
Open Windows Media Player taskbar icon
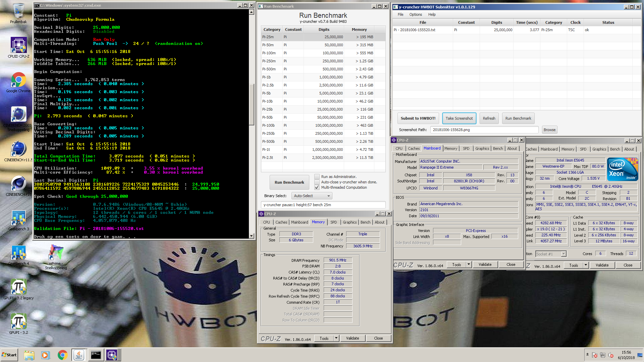click(x=45, y=355)
